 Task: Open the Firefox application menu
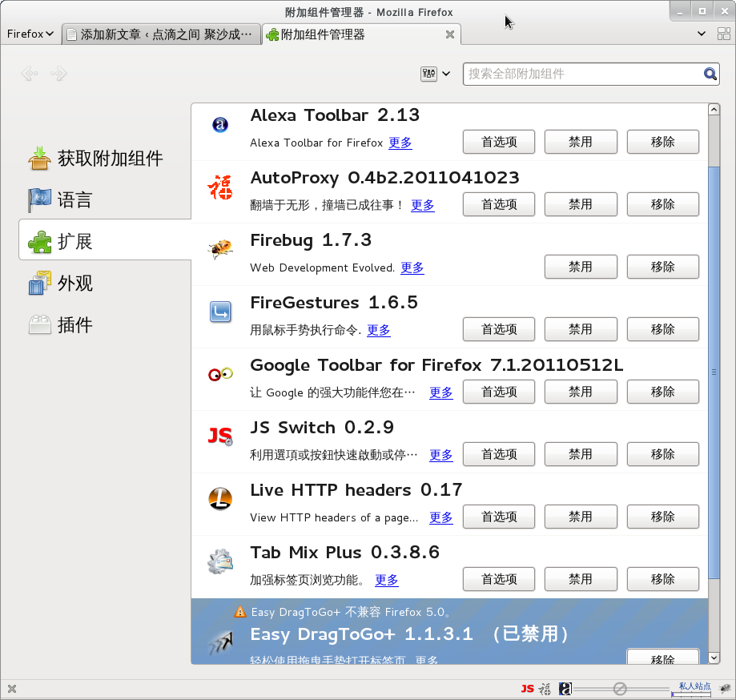click(30, 34)
